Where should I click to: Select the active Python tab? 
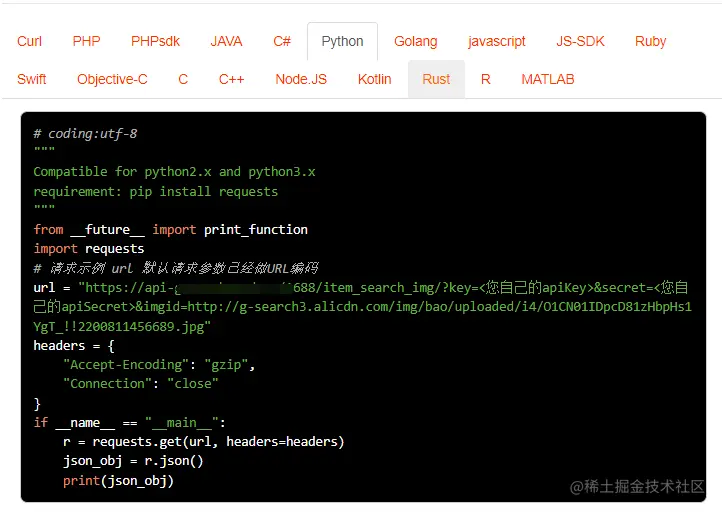pos(342,41)
